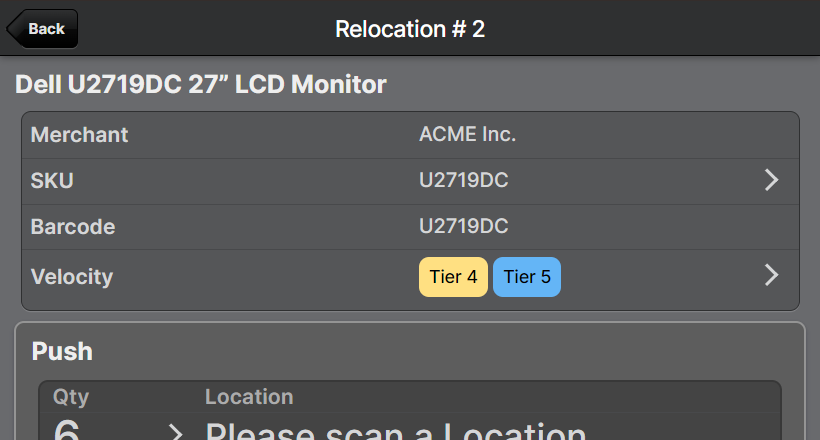
Task: Expand Velocity details with its chevron
Action: pos(771,275)
